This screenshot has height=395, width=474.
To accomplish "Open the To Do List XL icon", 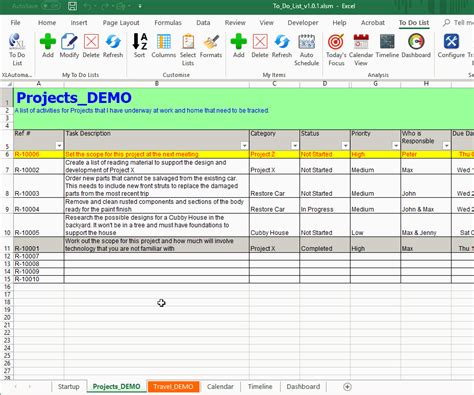I will (17, 49).
